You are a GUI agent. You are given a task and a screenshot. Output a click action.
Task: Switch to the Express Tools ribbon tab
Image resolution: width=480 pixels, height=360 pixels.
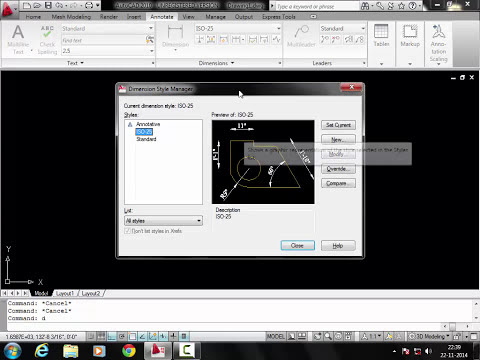click(279, 17)
